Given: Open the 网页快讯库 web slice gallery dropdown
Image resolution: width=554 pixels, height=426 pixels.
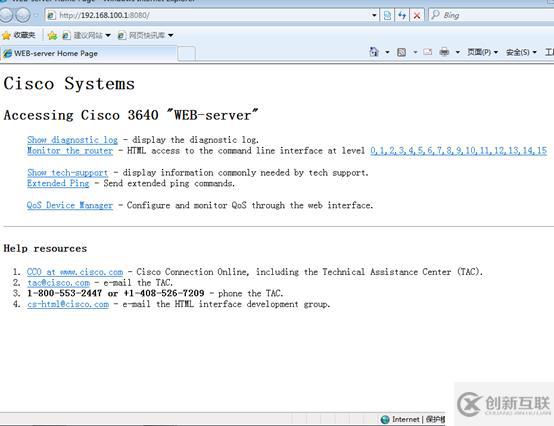Looking at the screenshot, I should coord(145,35).
